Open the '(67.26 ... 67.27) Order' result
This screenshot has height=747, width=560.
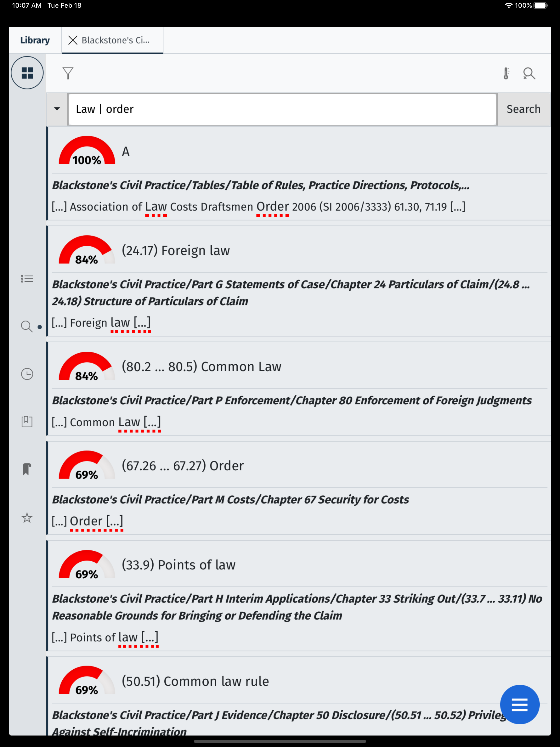coord(183,466)
